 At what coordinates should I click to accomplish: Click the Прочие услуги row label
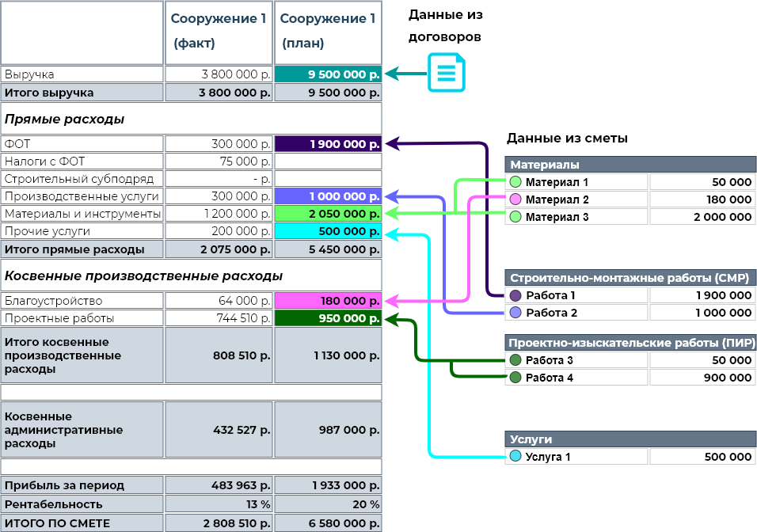point(82,231)
